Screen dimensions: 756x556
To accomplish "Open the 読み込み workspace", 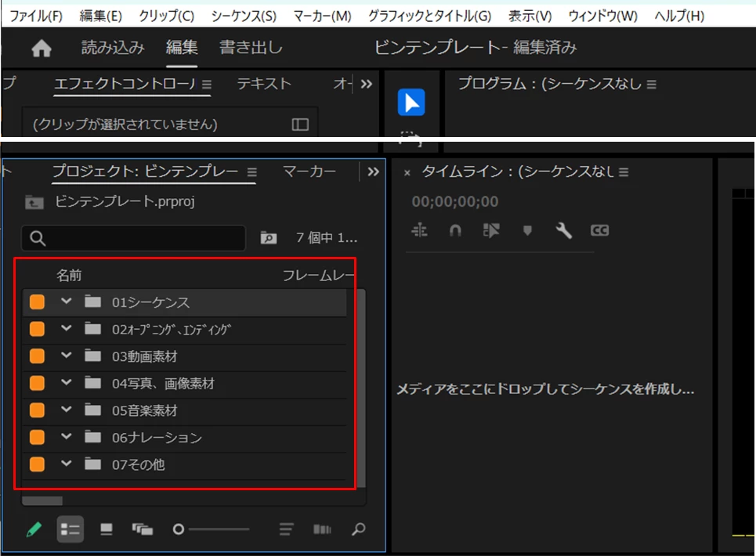I will click(x=113, y=48).
